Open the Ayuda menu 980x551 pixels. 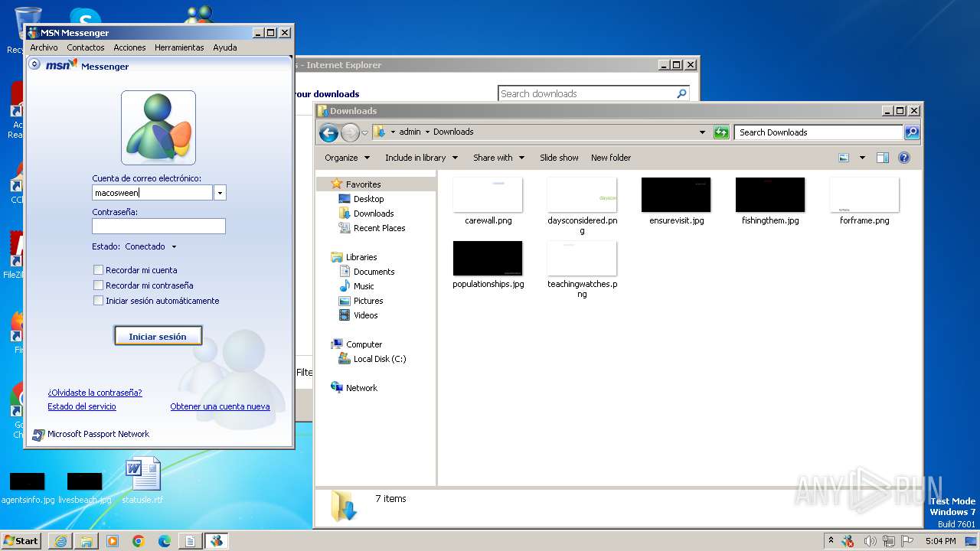point(224,47)
